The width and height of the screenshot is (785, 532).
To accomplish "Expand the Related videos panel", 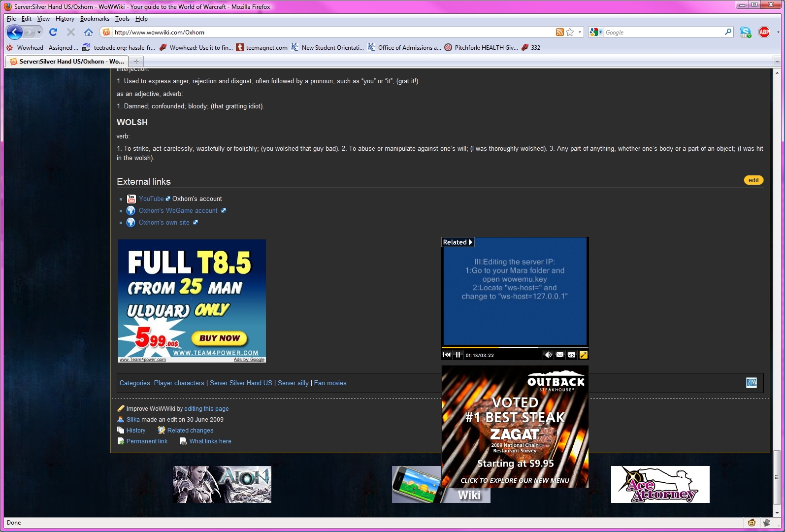I will click(x=458, y=242).
